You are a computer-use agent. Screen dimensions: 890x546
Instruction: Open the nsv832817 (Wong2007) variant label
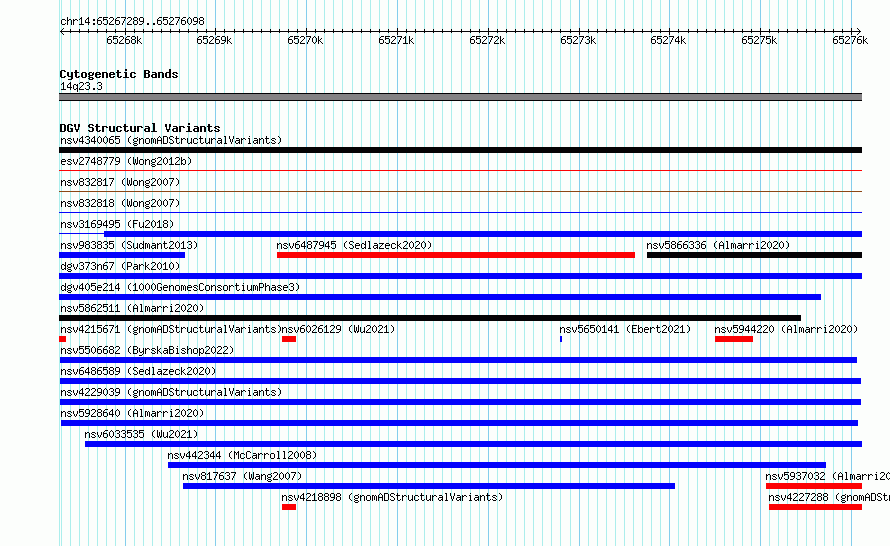click(x=120, y=182)
